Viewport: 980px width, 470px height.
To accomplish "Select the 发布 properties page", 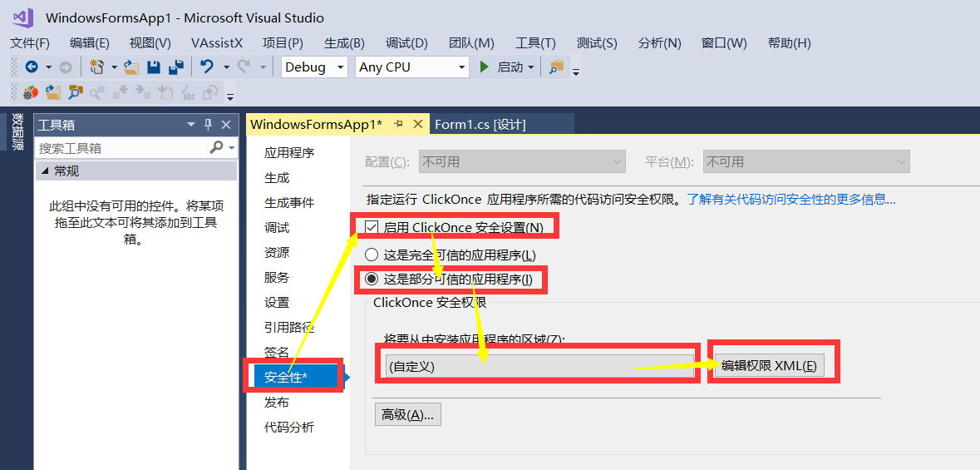I will tap(277, 403).
